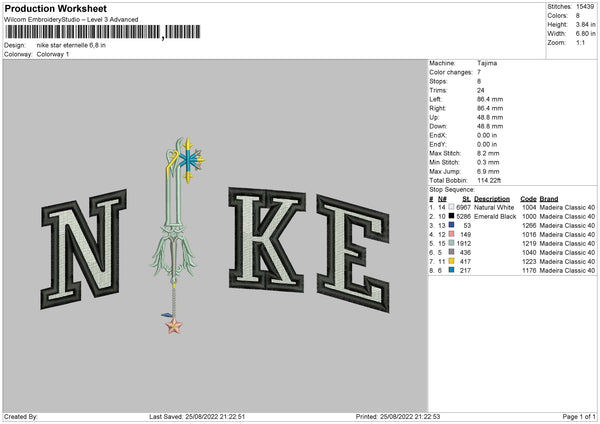Click the embroidered letter E in the preview

coord(353,253)
